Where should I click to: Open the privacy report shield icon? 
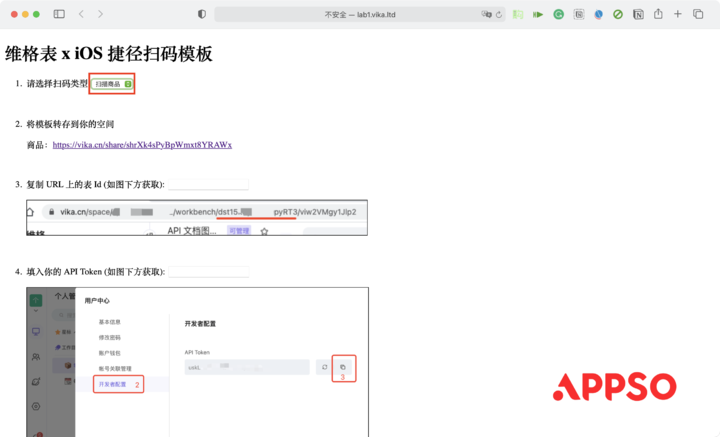point(202,14)
